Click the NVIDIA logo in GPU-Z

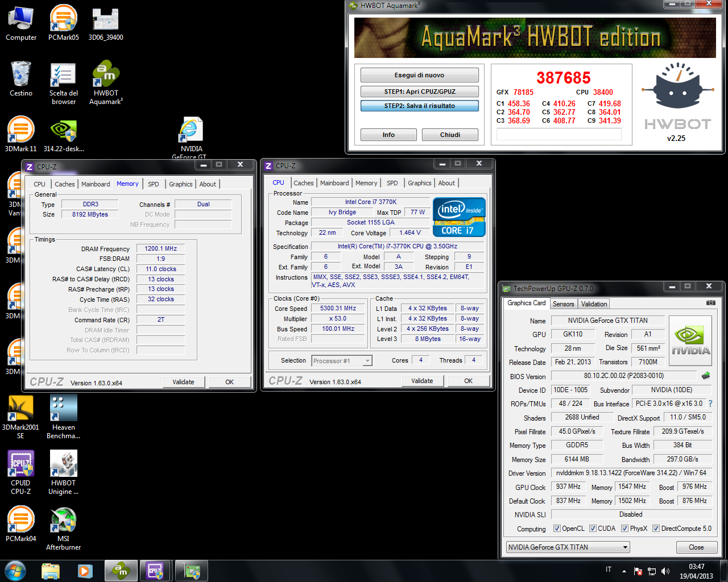click(690, 341)
